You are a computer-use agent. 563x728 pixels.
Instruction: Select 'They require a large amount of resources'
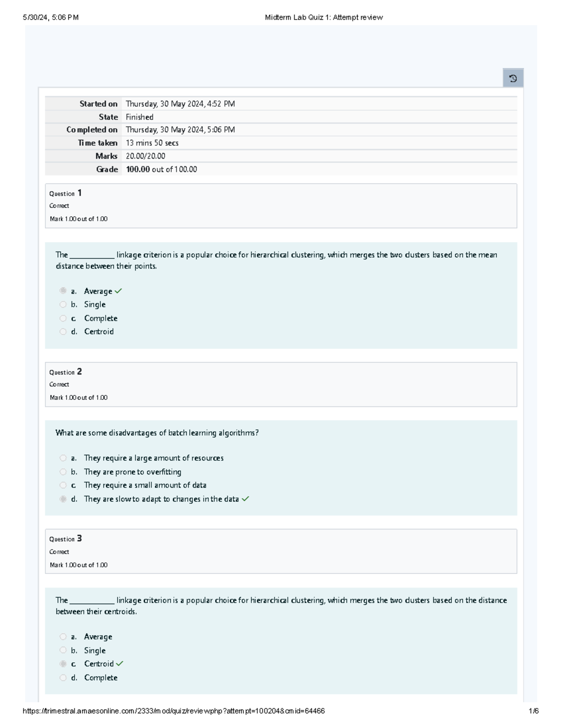63,458
